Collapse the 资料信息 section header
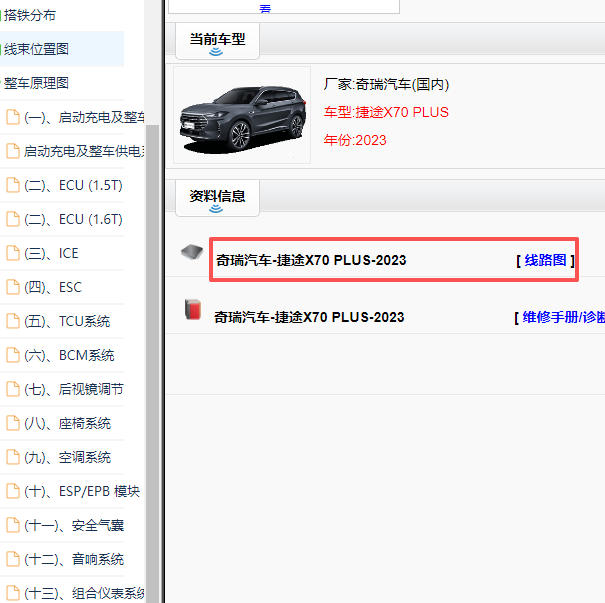The image size is (605, 603). (217, 198)
